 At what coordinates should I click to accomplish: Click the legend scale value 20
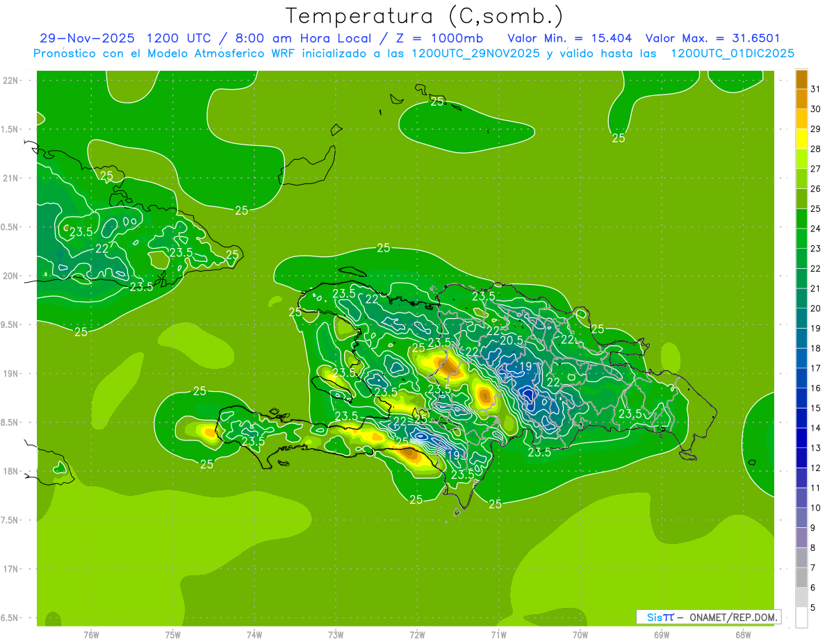pos(816,308)
